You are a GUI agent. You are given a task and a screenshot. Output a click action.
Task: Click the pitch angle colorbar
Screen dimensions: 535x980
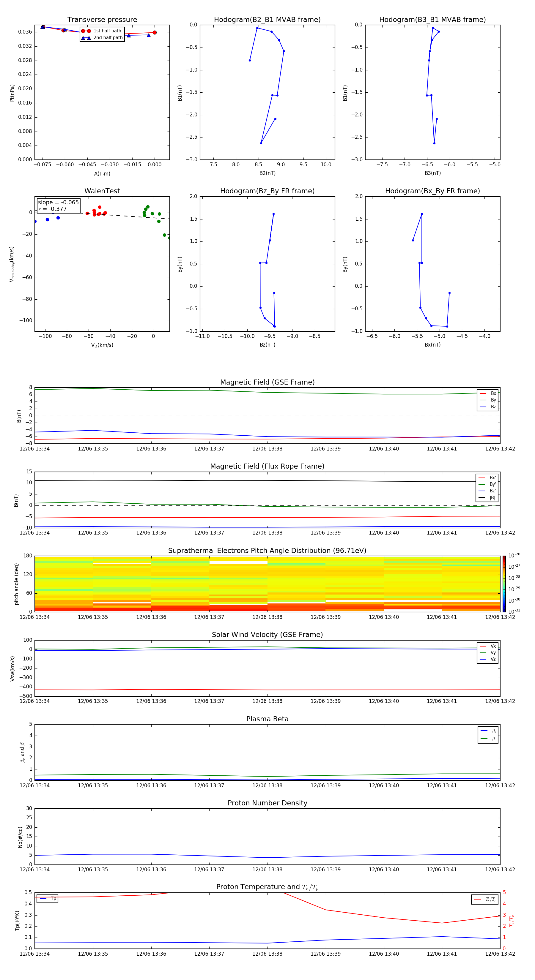coord(504,584)
